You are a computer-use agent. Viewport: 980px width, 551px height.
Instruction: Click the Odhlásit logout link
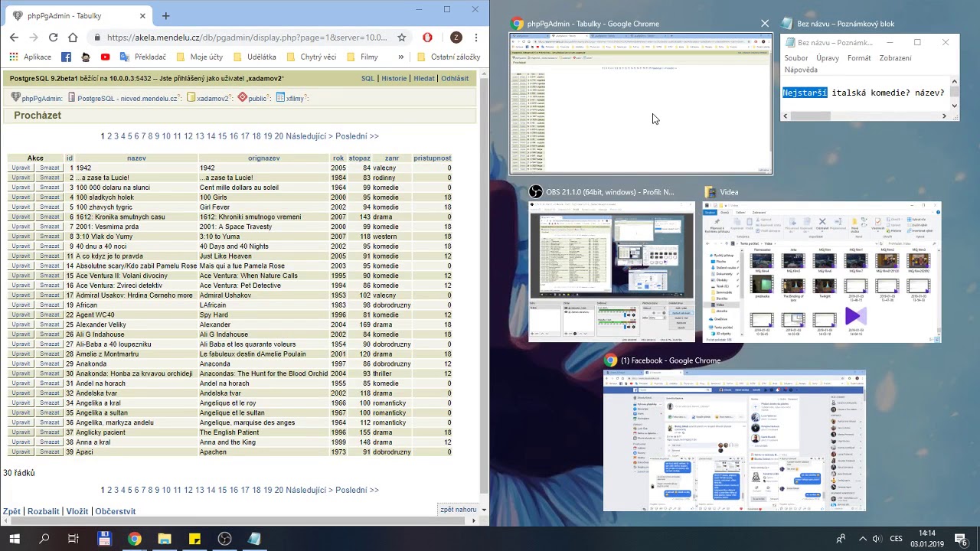(455, 78)
